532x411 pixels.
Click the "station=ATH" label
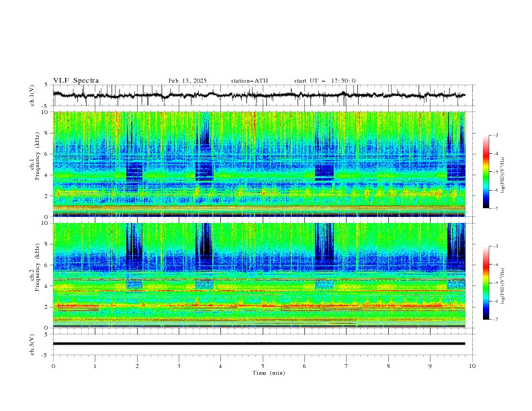[x=249, y=81]
